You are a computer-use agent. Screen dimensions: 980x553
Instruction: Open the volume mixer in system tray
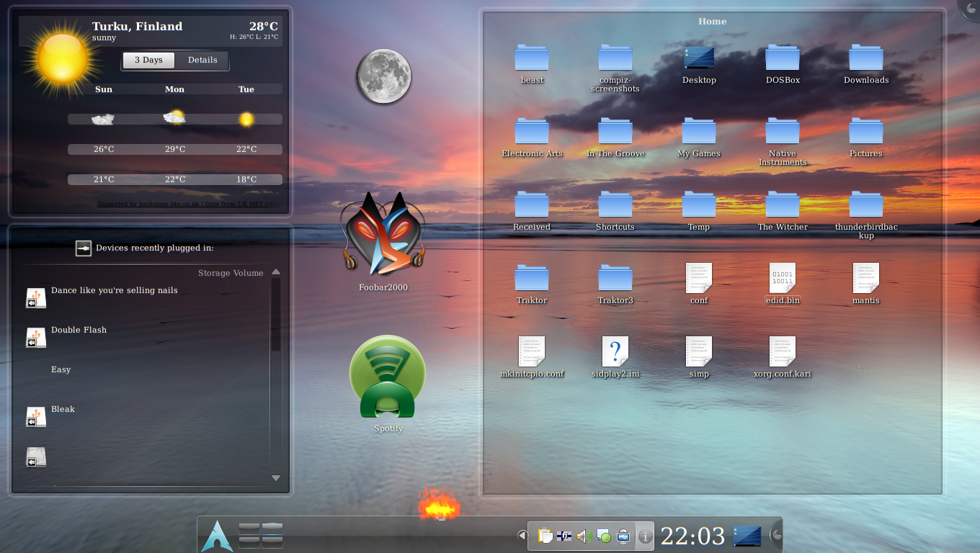[584, 536]
